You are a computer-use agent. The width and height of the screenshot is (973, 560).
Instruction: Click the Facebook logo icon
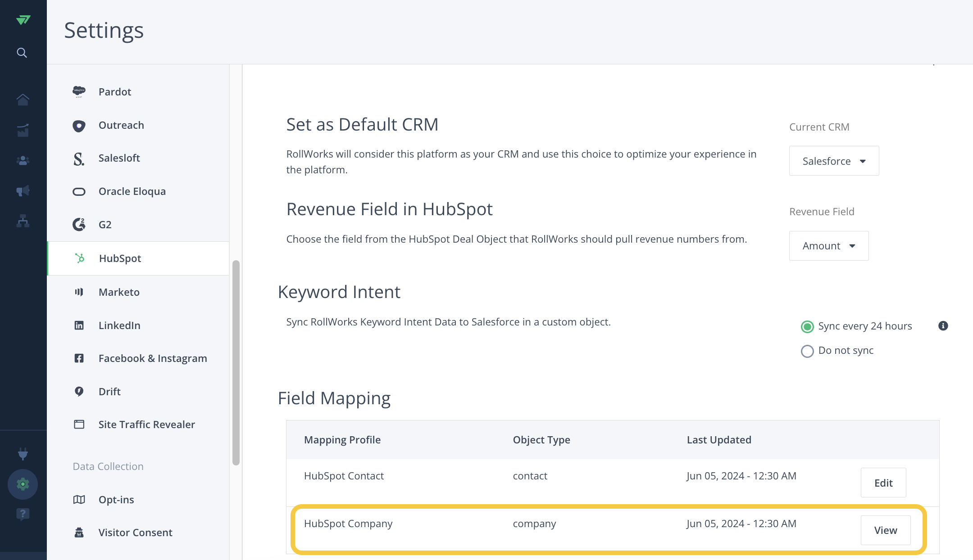click(79, 358)
